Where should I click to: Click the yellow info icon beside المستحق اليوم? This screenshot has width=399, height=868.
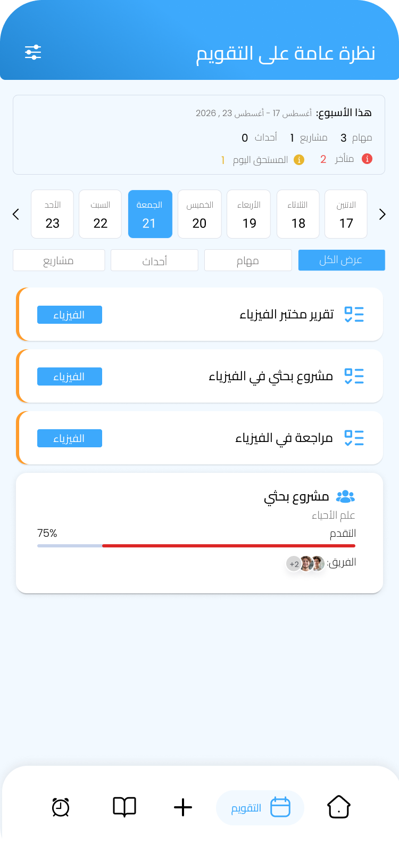pyautogui.click(x=298, y=159)
